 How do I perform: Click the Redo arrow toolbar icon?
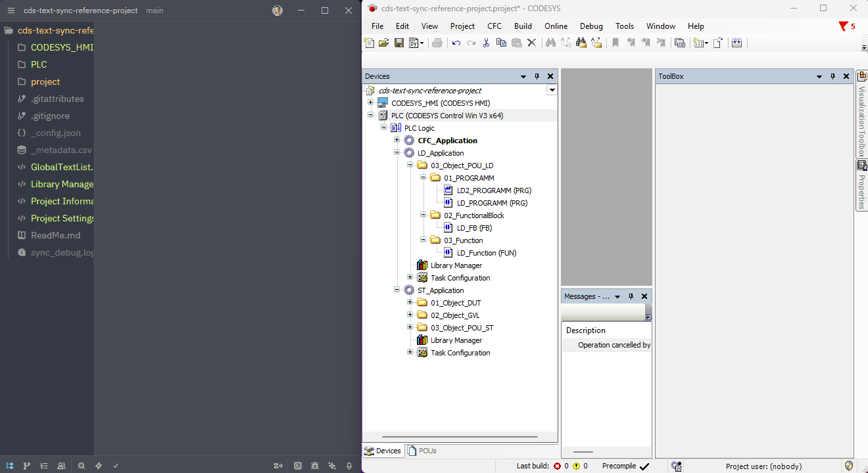coord(471,43)
